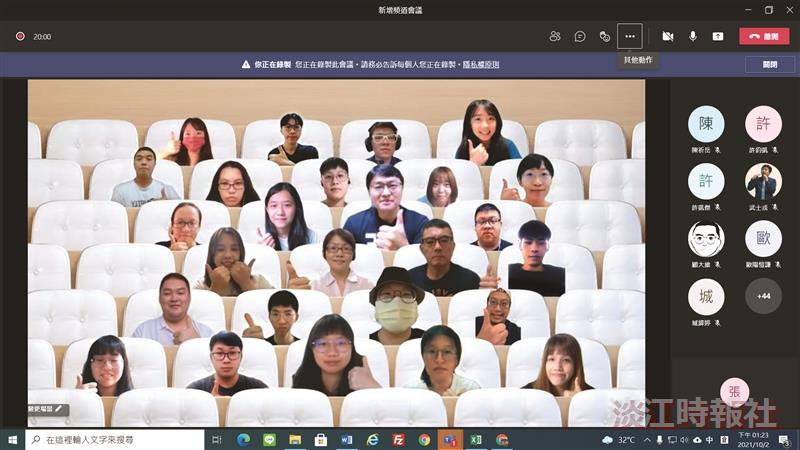The width and height of the screenshot is (800, 450).
Task: Toggle the volume speaker tray icon
Action: pos(685,439)
